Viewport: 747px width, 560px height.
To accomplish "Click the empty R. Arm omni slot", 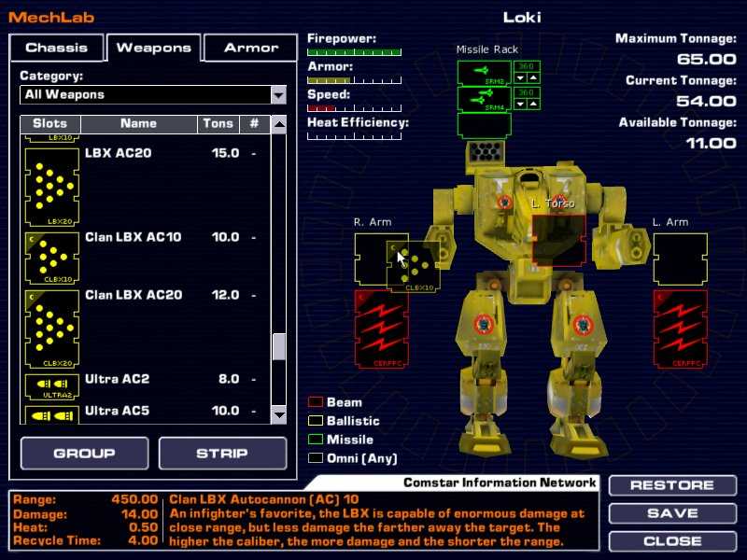I will pyautogui.click(x=371, y=259).
